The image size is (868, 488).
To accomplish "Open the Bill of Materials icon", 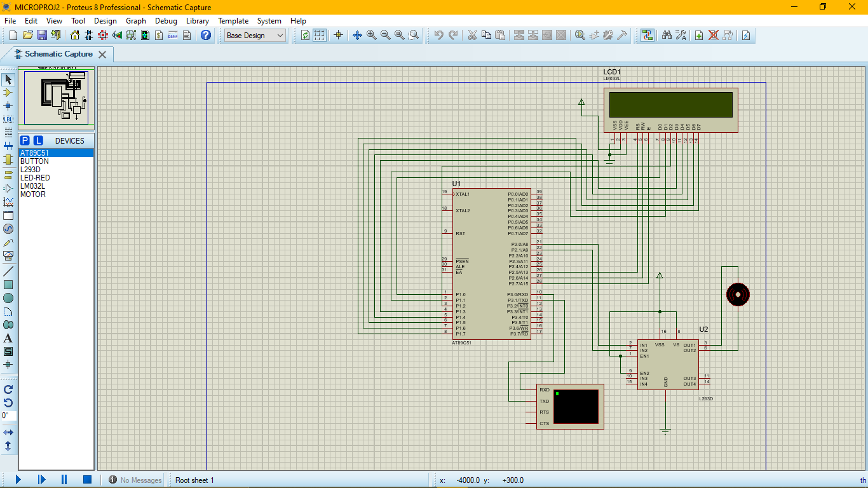I will (159, 36).
